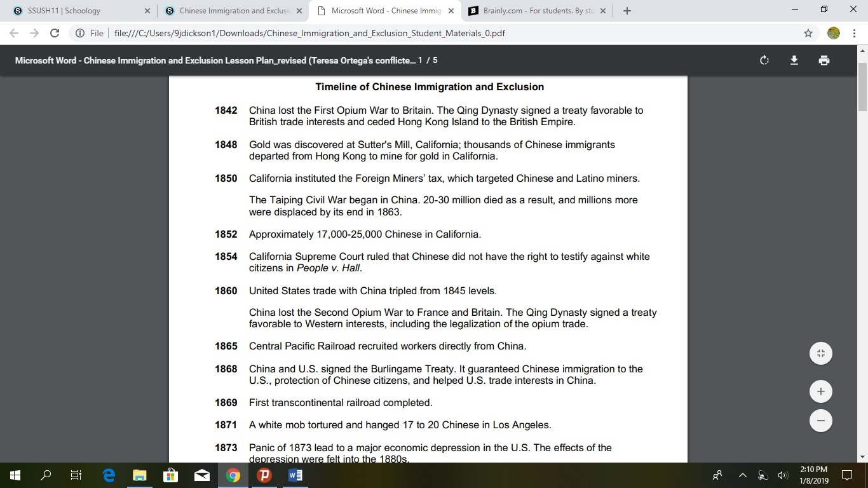Click the year '1868' in the timeline
Viewport: 868px width, 488px height.
(x=226, y=369)
